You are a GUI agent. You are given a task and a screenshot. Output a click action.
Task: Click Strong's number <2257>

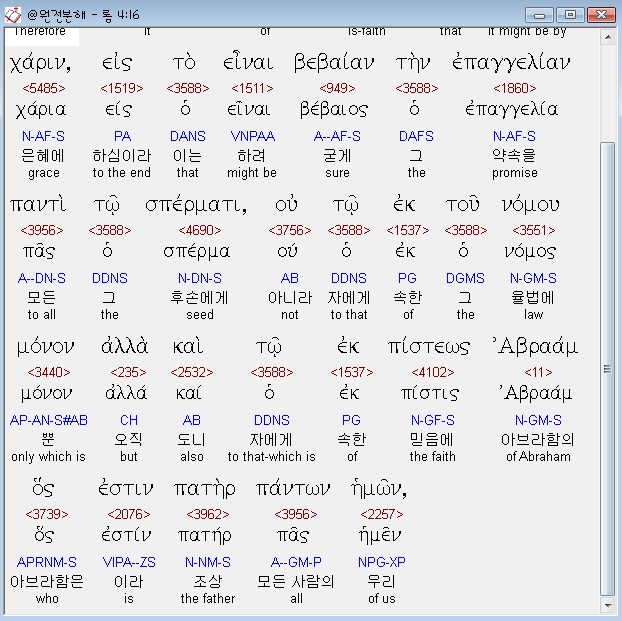click(x=382, y=514)
